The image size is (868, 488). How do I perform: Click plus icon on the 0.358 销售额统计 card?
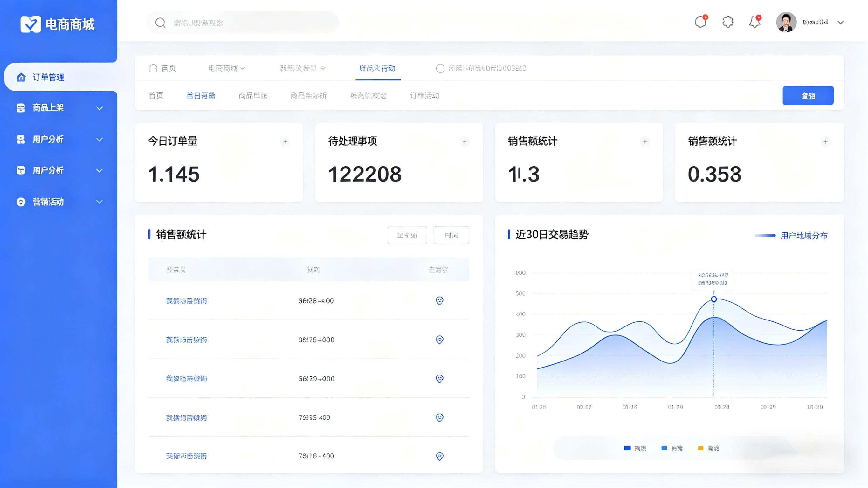[x=825, y=141]
